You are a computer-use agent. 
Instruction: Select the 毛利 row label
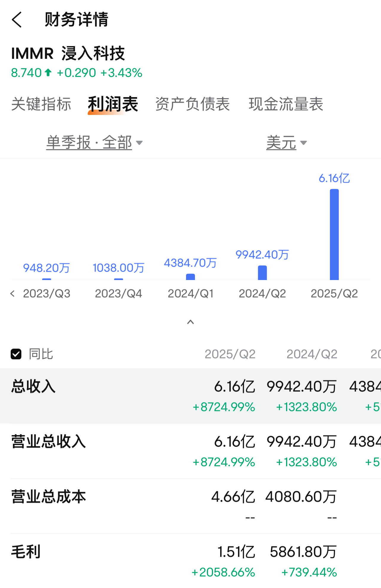point(26,551)
